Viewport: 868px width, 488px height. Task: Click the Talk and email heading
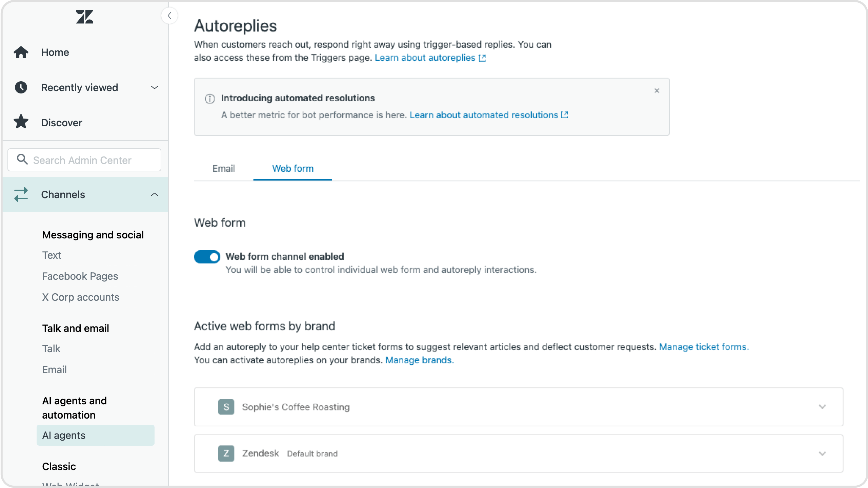tap(76, 328)
